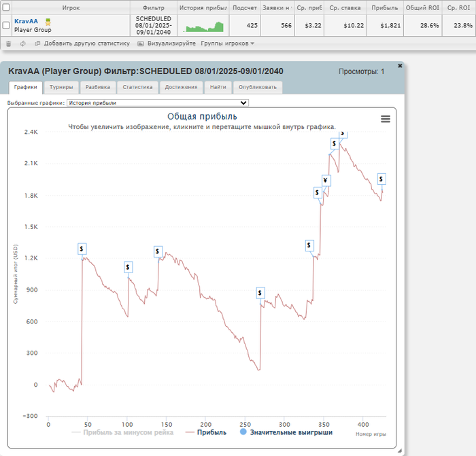This screenshot has width=476, height=456.
Task: Click the average profit value $3.22
Action: click(x=313, y=26)
